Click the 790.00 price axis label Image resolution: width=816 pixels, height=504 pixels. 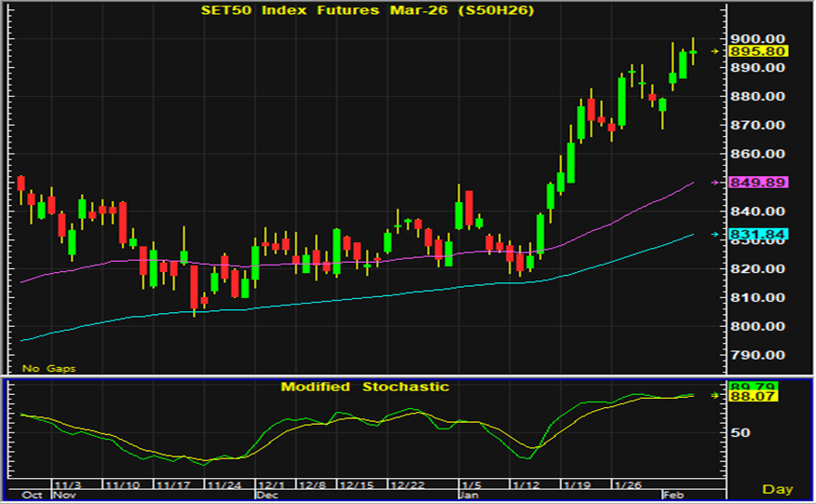point(758,355)
